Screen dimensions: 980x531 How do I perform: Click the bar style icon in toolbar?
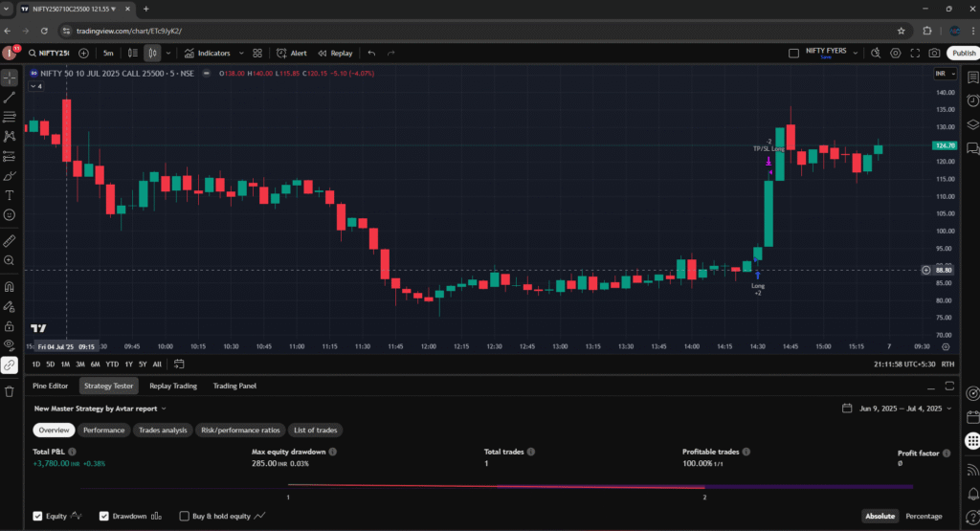point(132,54)
